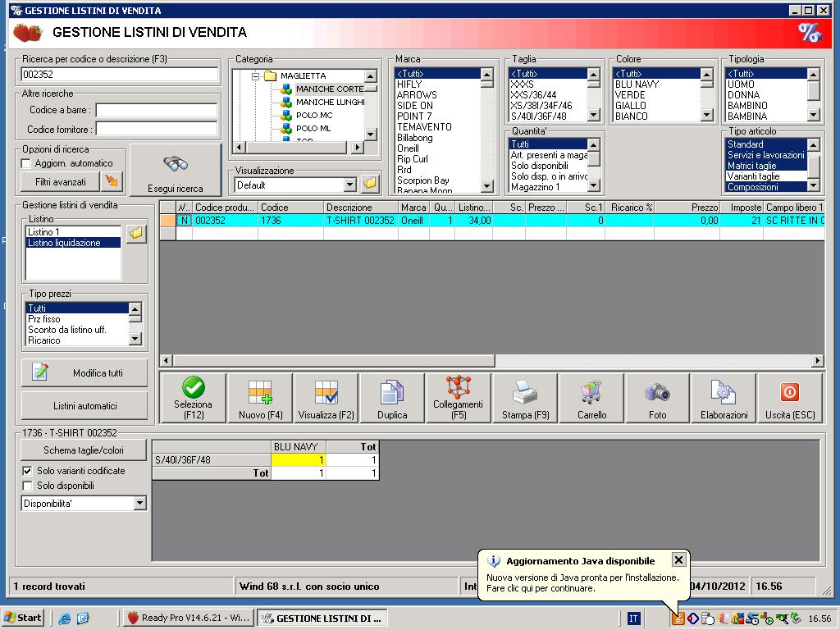The width and height of the screenshot is (840, 630).
Task: Click Prezzo column header
Action: click(687, 208)
